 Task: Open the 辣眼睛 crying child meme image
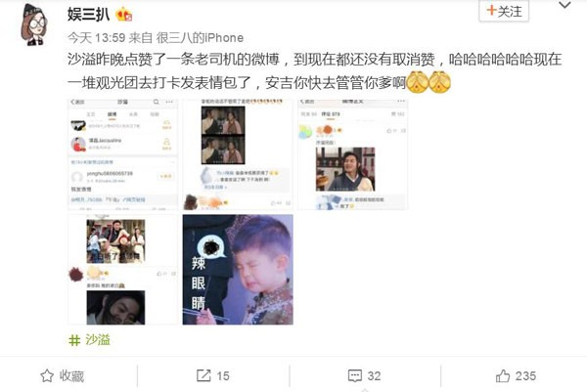click(238, 269)
